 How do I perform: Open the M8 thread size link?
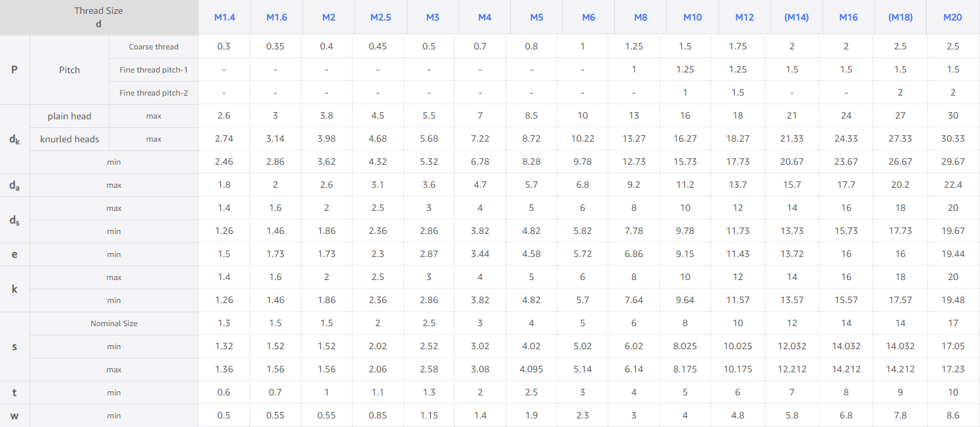pos(641,17)
